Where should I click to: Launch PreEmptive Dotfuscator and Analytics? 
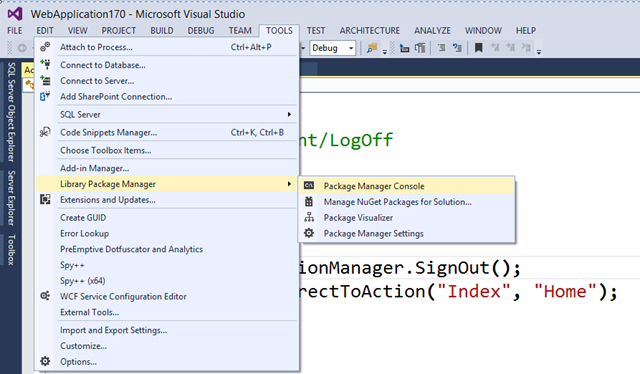pos(167,249)
